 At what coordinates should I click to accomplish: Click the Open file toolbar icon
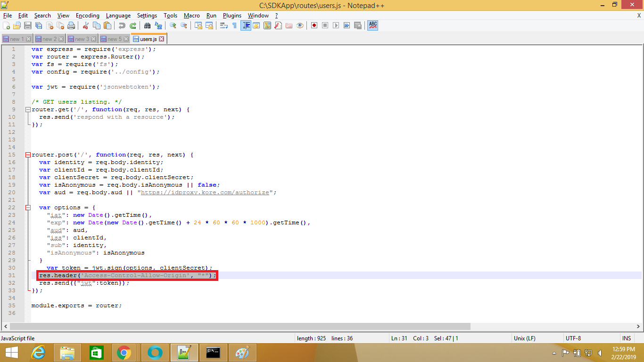point(17,25)
